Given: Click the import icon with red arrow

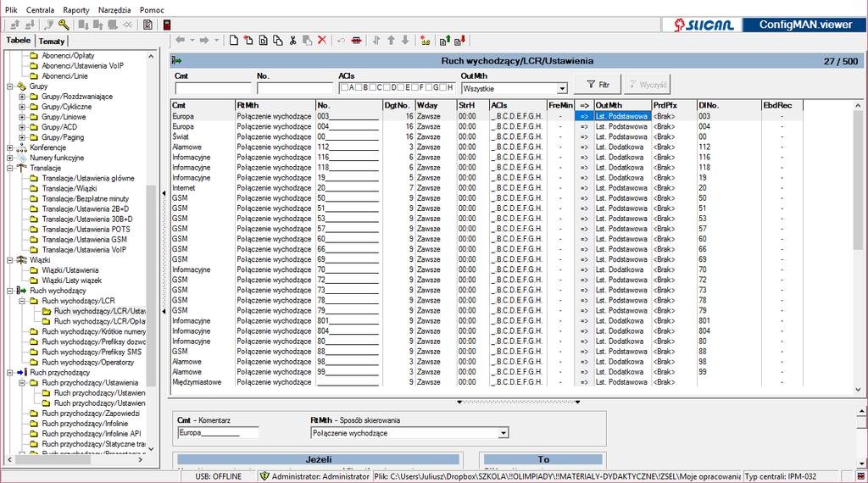Looking at the screenshot, I should pyautogui.click(x=459, y=41).
